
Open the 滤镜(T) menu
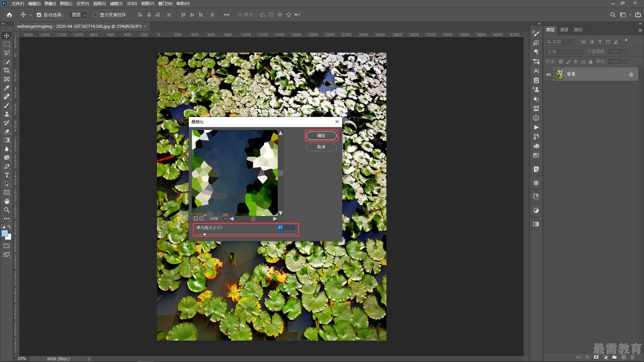coord(116,4)
